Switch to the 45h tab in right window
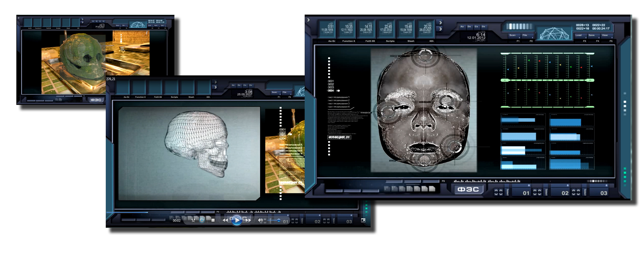The image size is (644, 254). tap(431, 41)
